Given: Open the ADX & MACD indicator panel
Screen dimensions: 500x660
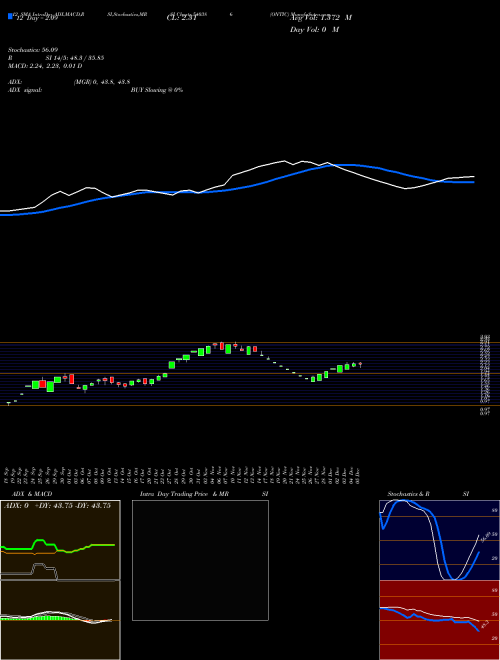Looking at the screenshot, I should click(x=60, y=580).
